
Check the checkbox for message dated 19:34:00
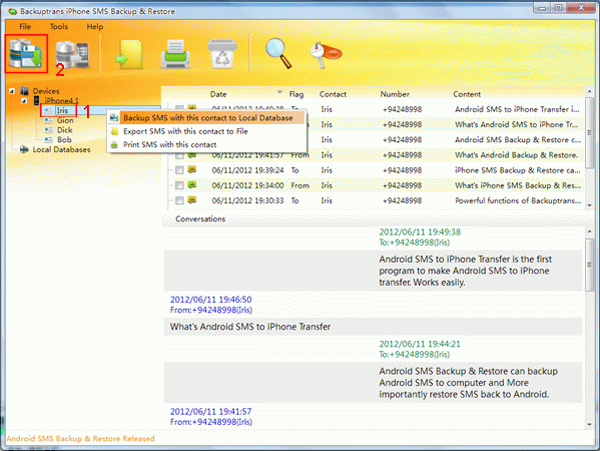click(x=179, y=186)
